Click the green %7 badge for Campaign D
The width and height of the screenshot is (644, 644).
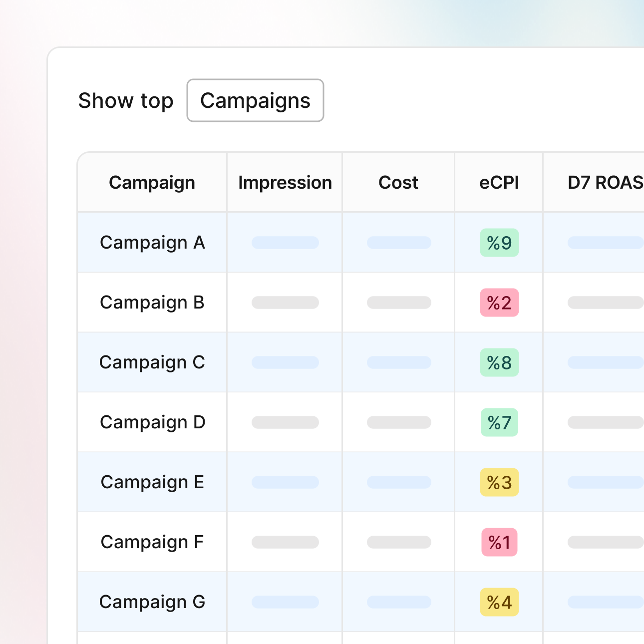(x=499, y=422)
